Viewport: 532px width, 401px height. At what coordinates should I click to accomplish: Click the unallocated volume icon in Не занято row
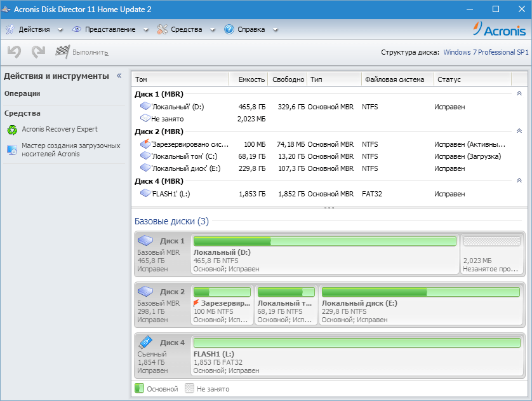coord(145,118)
